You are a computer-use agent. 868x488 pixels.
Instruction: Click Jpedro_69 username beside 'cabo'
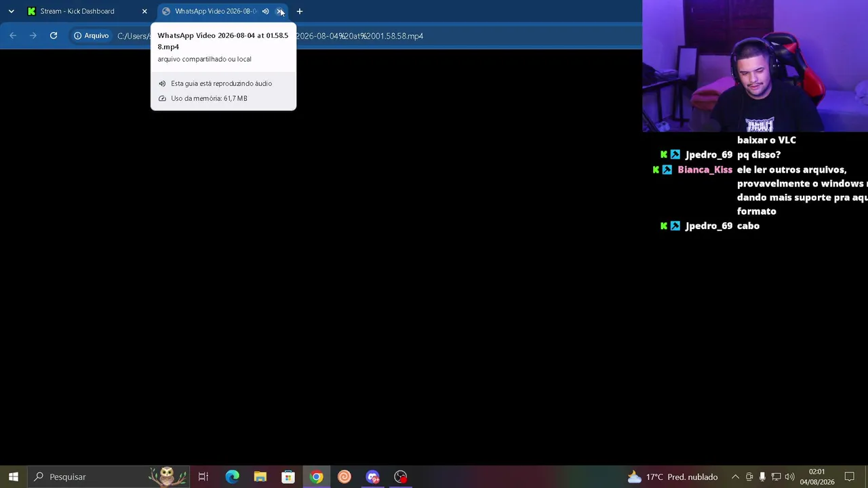pos(709,226)
